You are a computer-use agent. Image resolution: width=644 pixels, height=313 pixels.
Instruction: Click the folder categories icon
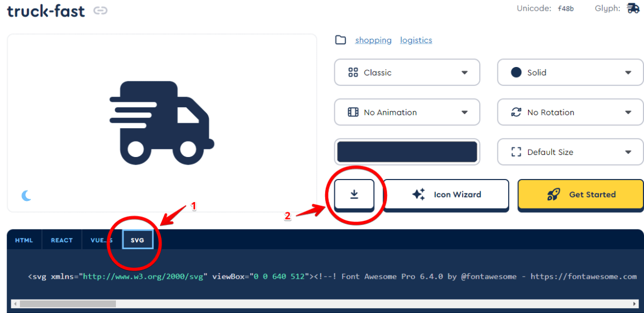(340, 40)
